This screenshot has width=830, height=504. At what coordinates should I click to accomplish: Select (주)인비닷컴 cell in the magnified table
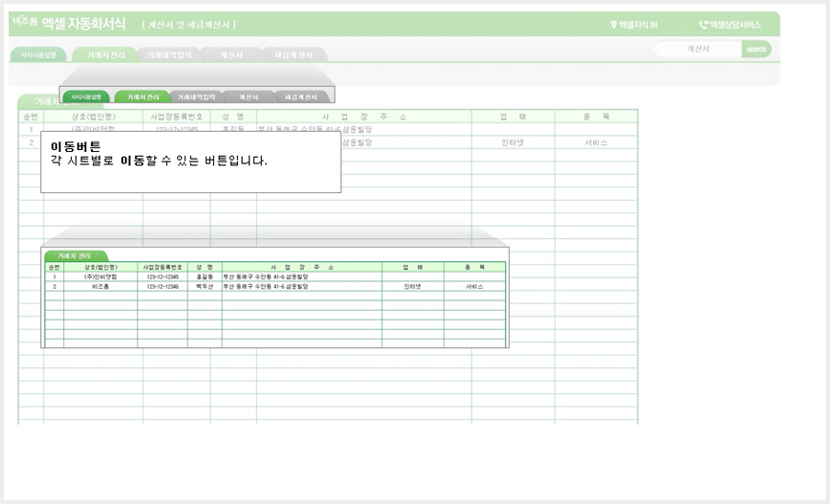[100, 277]
